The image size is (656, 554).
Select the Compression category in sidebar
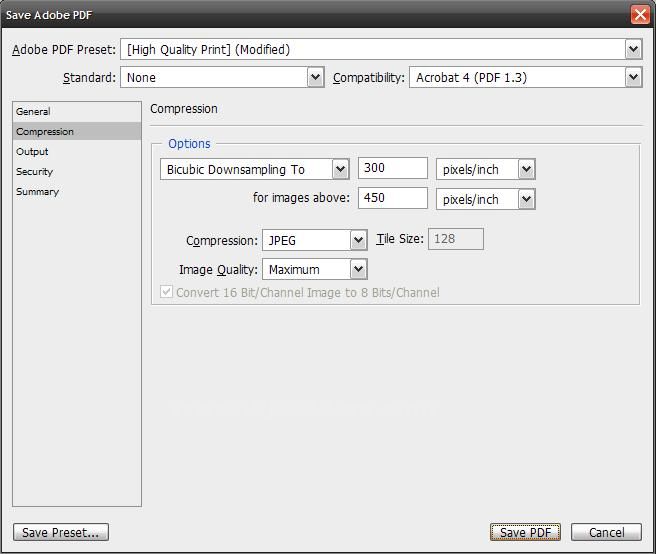pyautogui.click(x=77, y=131)
